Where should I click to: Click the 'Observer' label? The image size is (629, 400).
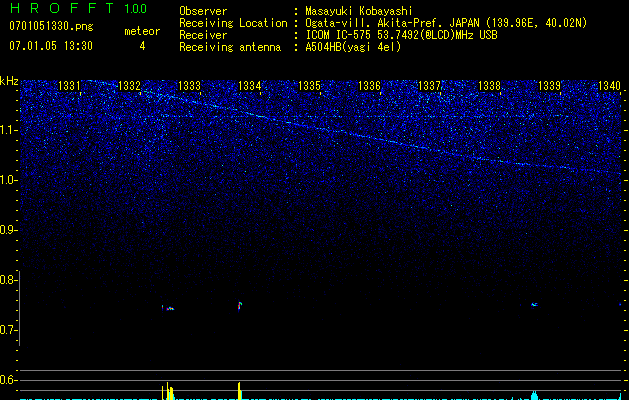[203, 11]
